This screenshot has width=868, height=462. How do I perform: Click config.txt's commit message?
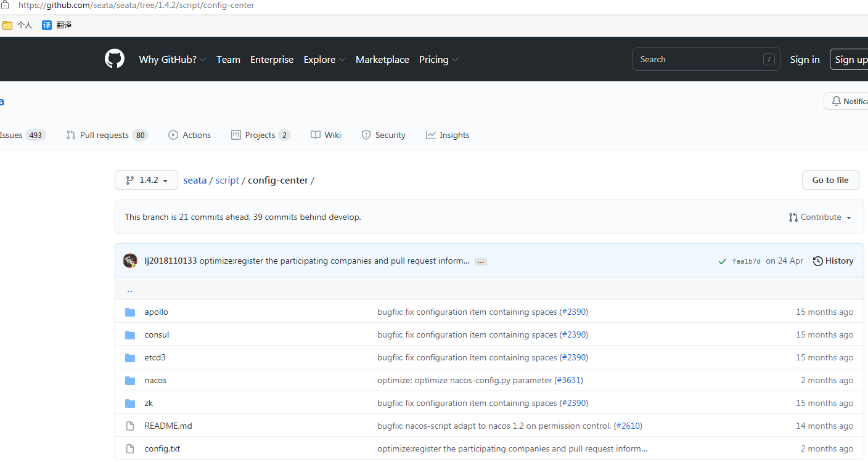coord(512,449)
